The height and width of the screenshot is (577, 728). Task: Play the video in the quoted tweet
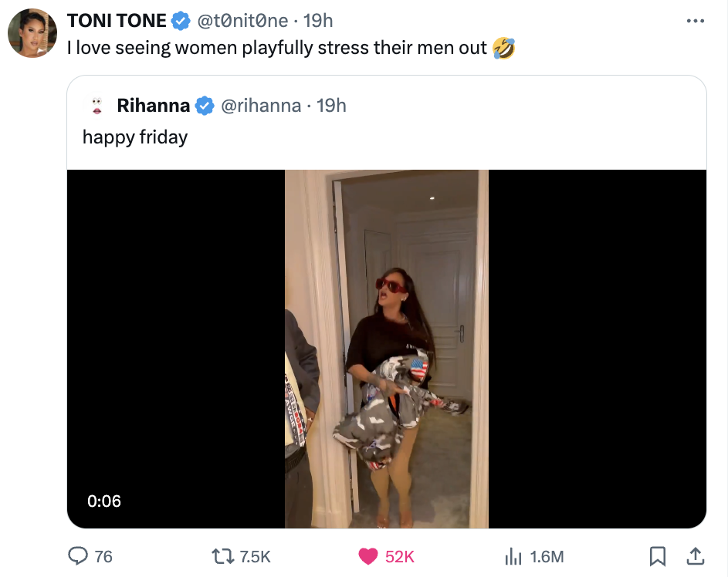tap(386, 349)
